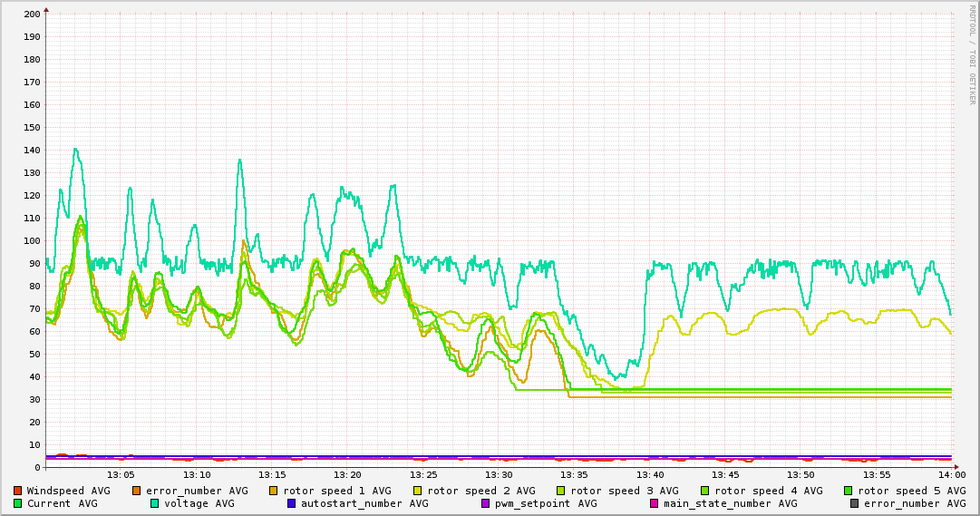The height and width of the screenshot is (516, 980).
Task: Select the 'main_state_number AVG' legend label
Action: coord(731,503)
